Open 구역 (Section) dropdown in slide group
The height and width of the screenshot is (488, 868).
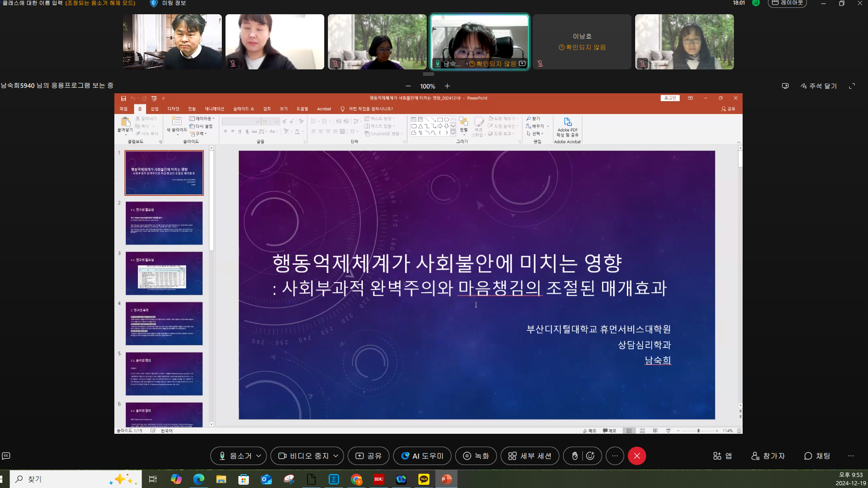coord(199,134)
